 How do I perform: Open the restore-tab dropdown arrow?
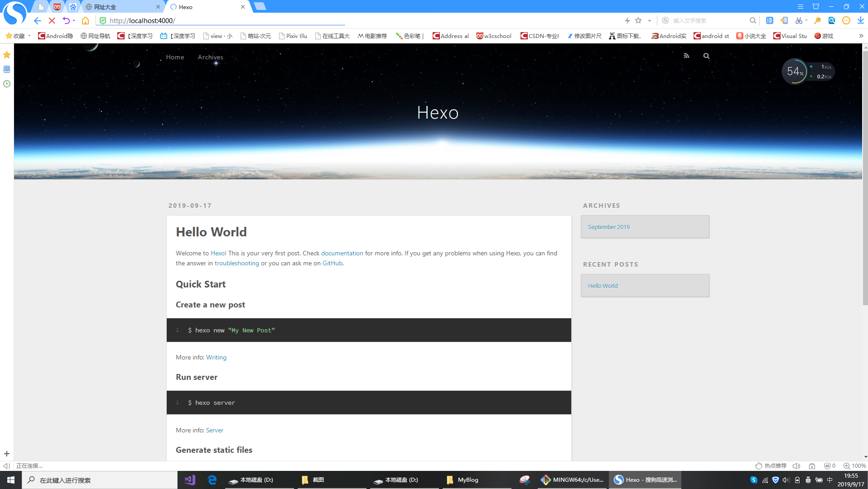(x=74, y=20)
